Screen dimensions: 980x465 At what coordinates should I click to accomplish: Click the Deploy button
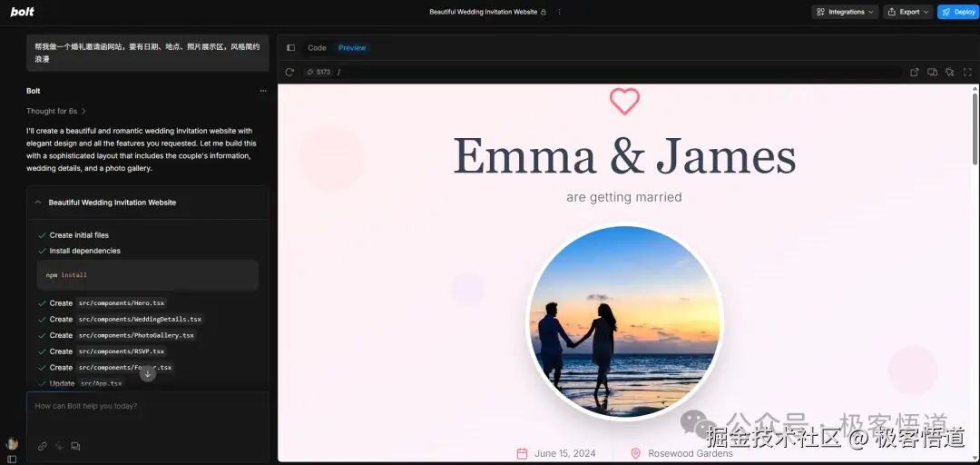[x=958, y=12]
